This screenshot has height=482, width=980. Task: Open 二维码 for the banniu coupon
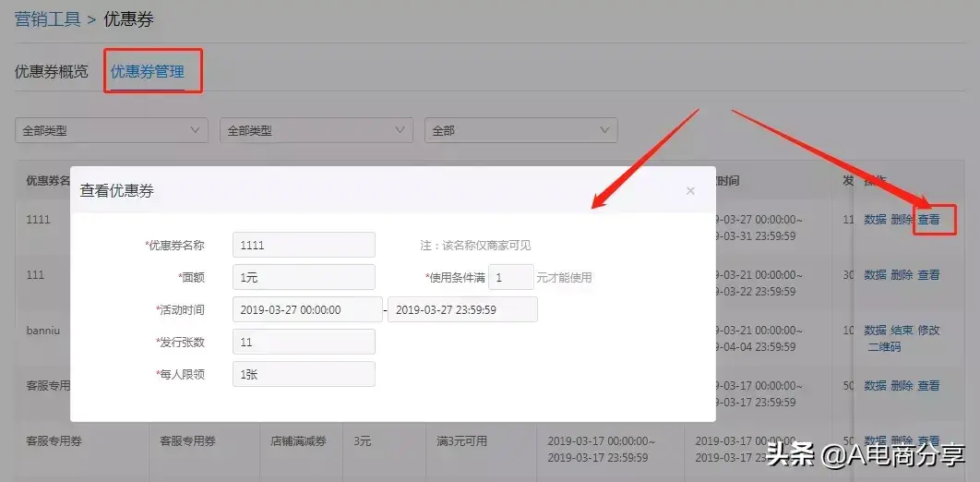tap(884, 346)
